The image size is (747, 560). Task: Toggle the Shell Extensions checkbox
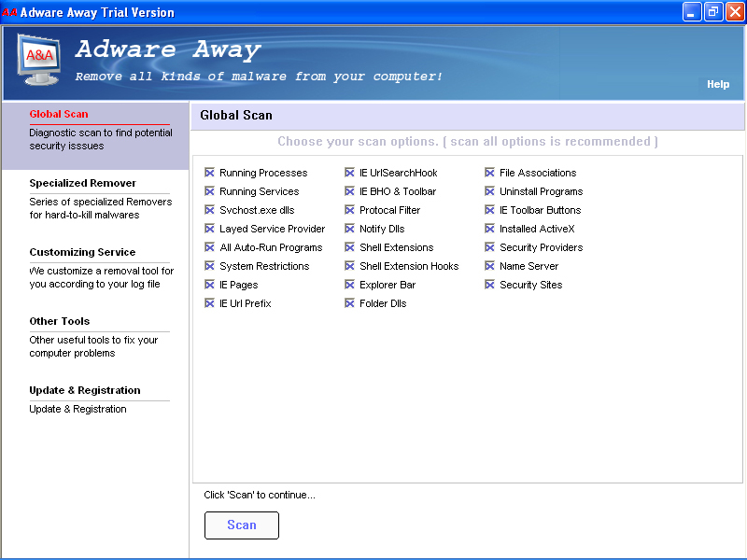(x=349, y=247)
